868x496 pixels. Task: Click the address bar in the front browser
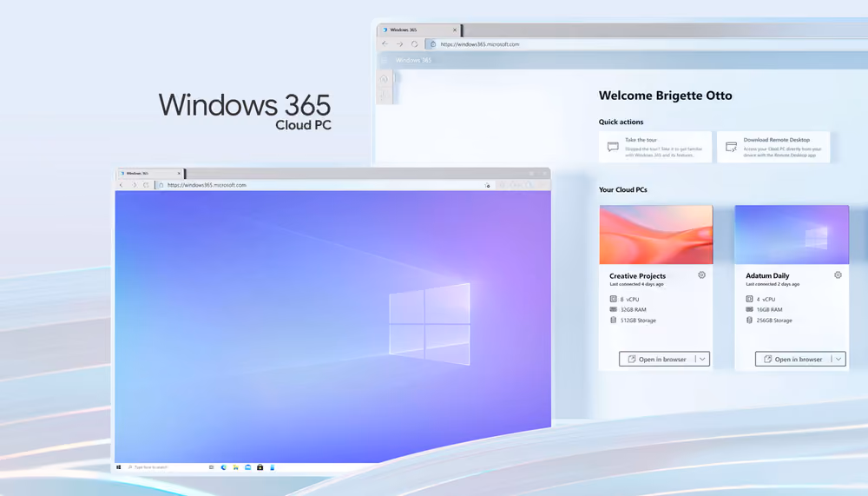[324, 185]
